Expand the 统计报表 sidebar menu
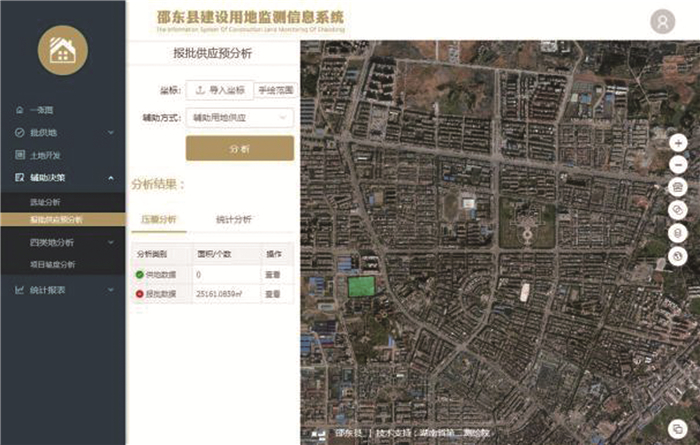700x445 pixels. 62,290
